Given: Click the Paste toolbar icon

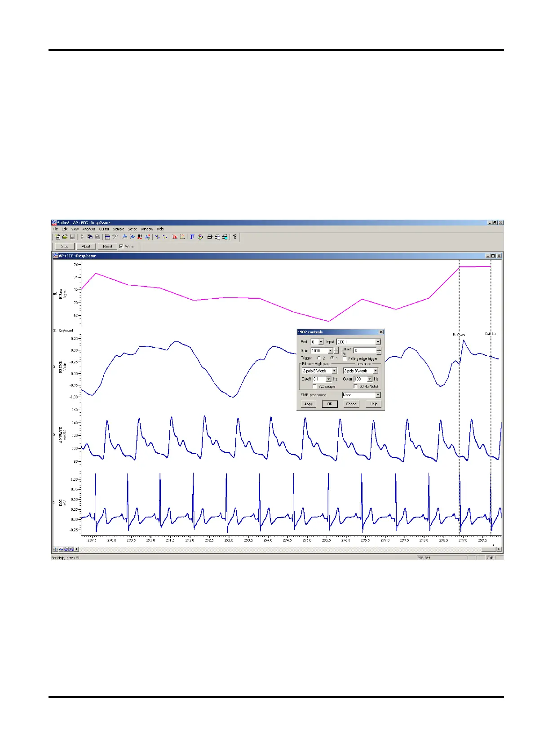Looking at the screenshot, I should click(x=97, y=237).
